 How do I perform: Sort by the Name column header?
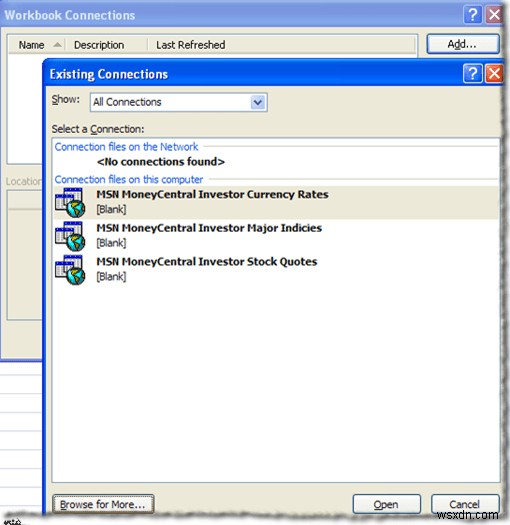pos(36,45)
